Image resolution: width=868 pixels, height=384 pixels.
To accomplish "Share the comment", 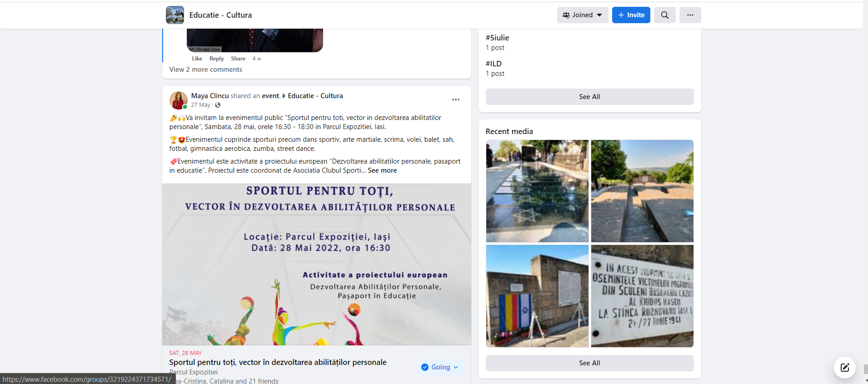I will 238,59.
